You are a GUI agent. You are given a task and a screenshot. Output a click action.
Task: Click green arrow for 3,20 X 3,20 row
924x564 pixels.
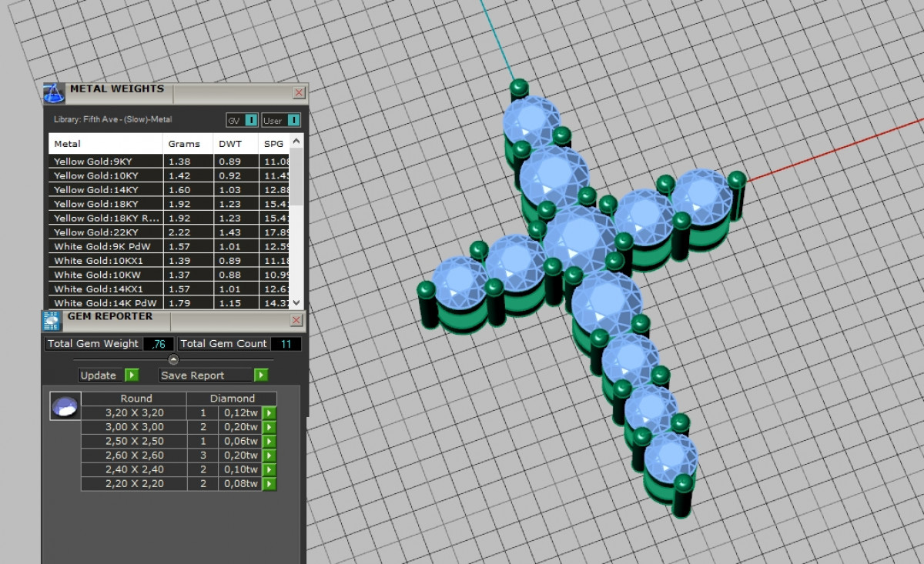[269, 413]
